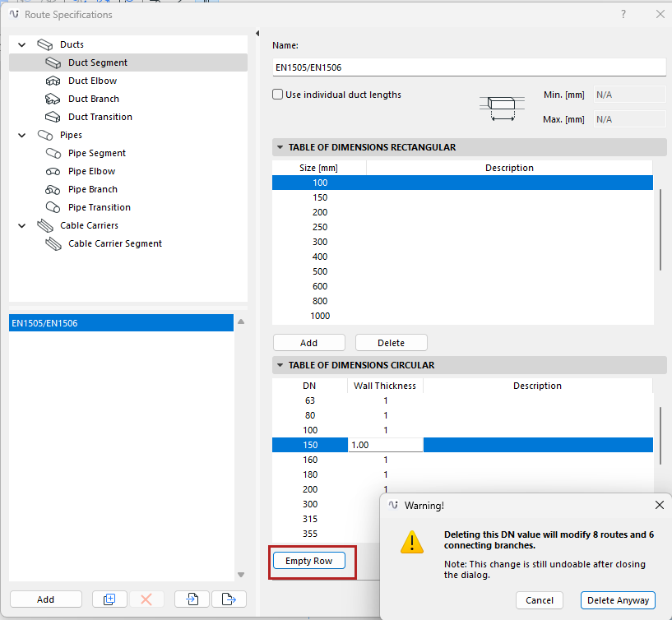This screenshot has width=672, height=620.
Task: Select rectangular size 600 row
Action: click(462, 286)
